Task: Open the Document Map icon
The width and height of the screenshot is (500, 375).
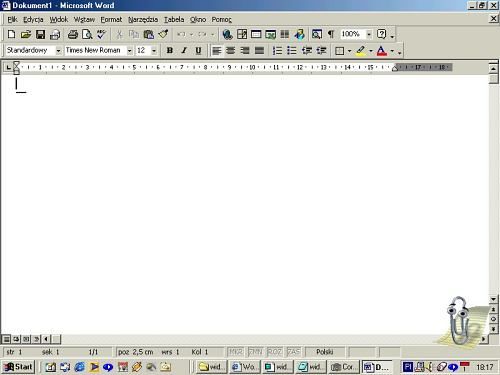Action: [317, 34]
